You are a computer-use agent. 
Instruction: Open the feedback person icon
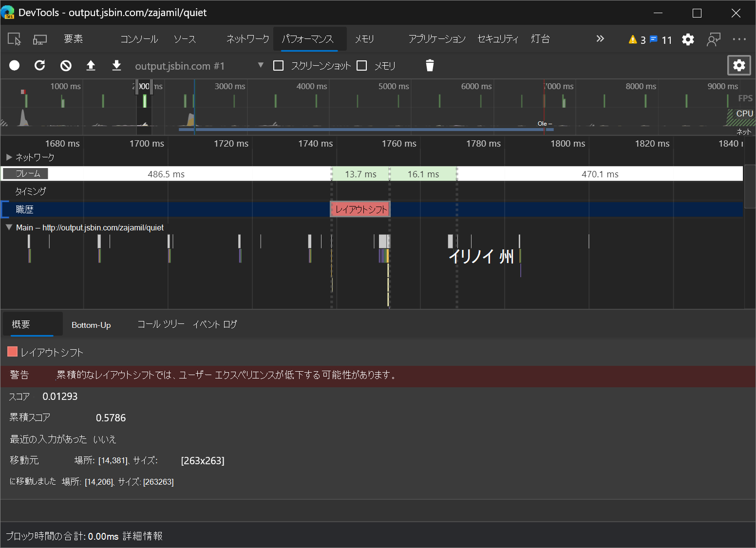pos(714,39)
